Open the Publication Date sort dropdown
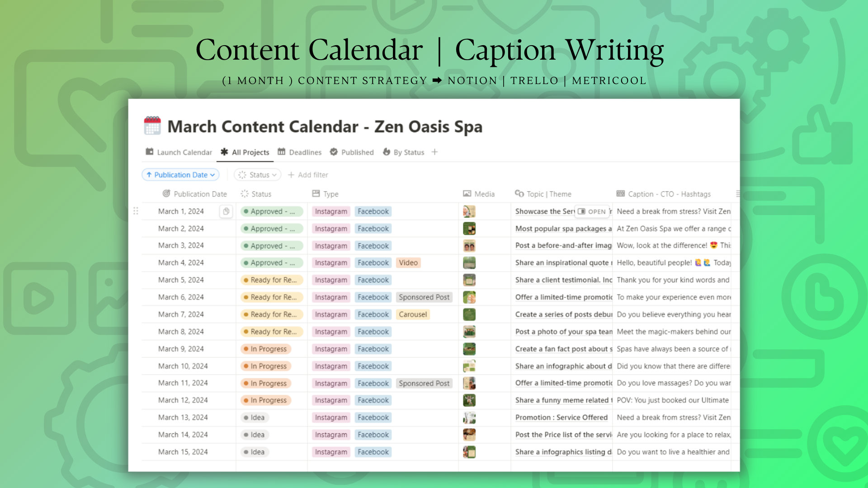Screen dimensions: 868x488 180,175
